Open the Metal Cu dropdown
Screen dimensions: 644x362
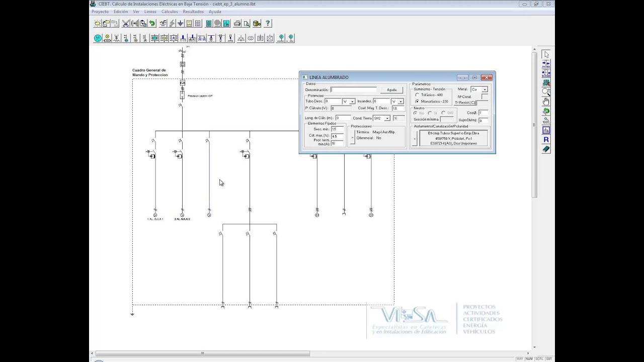tap(485, 89)
